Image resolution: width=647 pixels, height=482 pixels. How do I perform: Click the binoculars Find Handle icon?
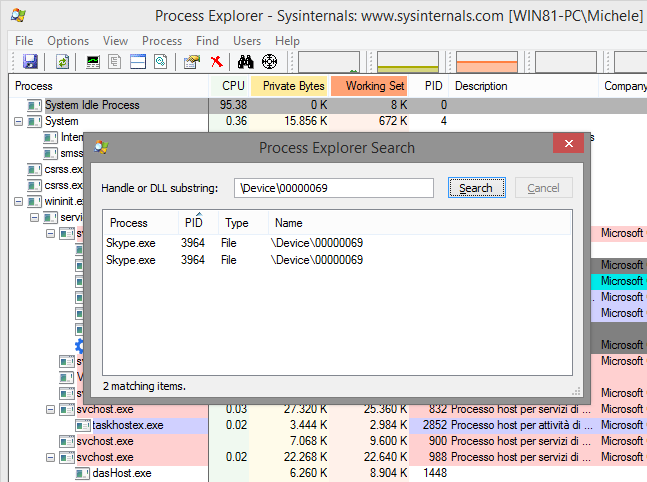[246, 62]
